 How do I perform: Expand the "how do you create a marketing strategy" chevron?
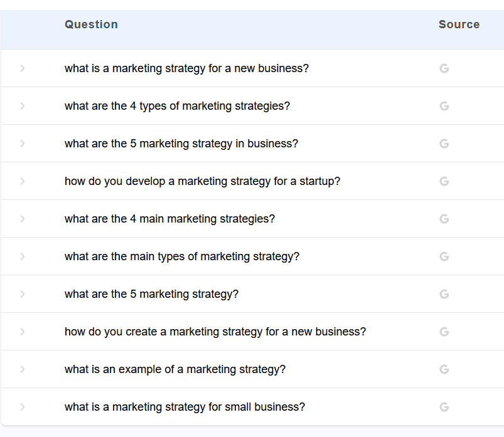click(23, 332)
